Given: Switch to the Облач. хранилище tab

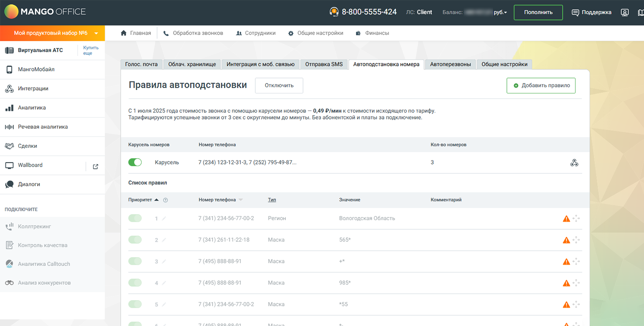Looking at the screenshot, I should pyautogui.click(x=192, y=64).
